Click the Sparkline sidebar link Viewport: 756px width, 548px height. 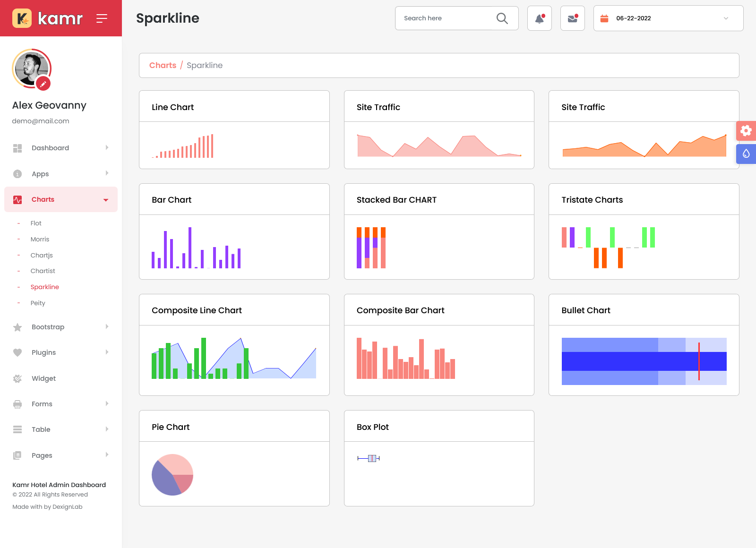click(44, 287)
